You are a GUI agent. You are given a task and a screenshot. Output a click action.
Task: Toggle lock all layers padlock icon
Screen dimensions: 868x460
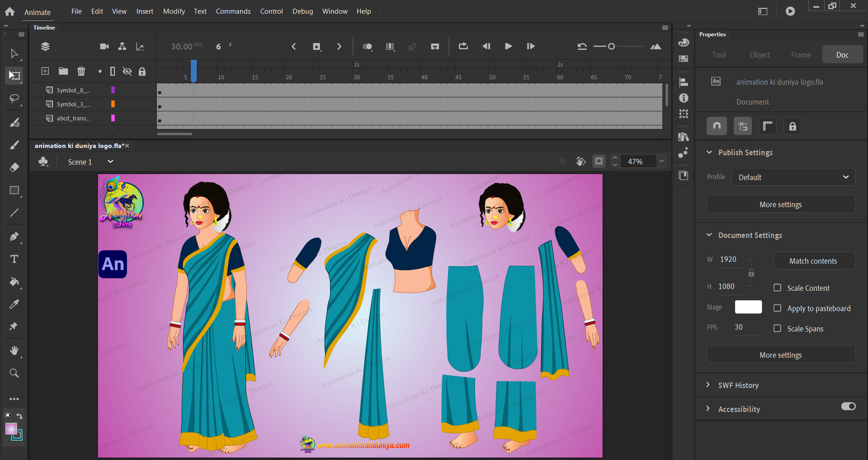click(142, 71)
